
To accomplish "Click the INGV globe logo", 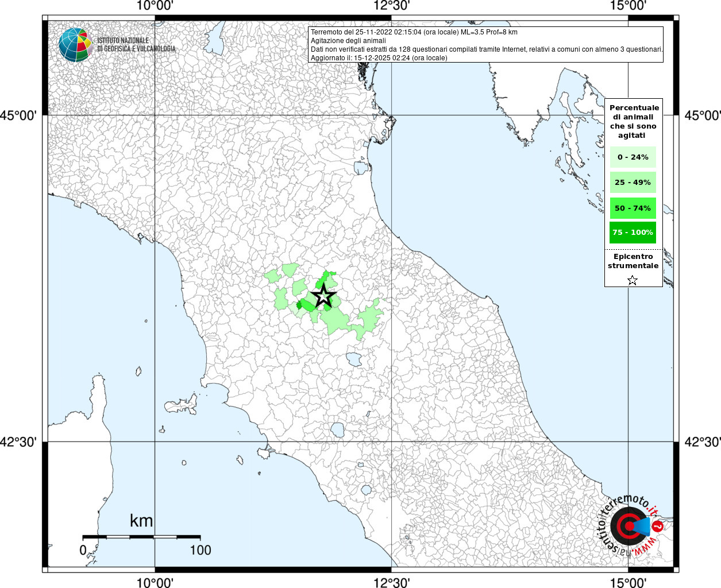I will [x=75, y=45].
